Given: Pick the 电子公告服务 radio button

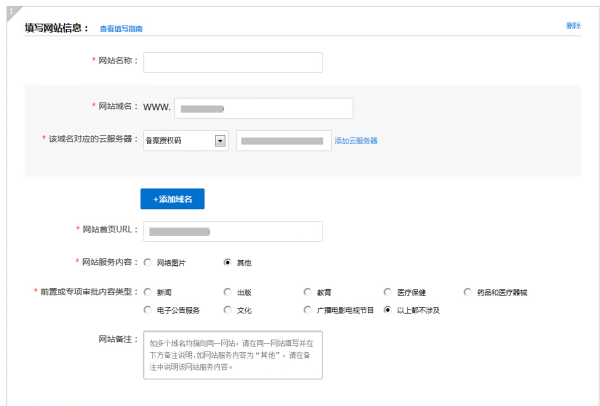Looking at the screenshot, I should pos(148,310).
